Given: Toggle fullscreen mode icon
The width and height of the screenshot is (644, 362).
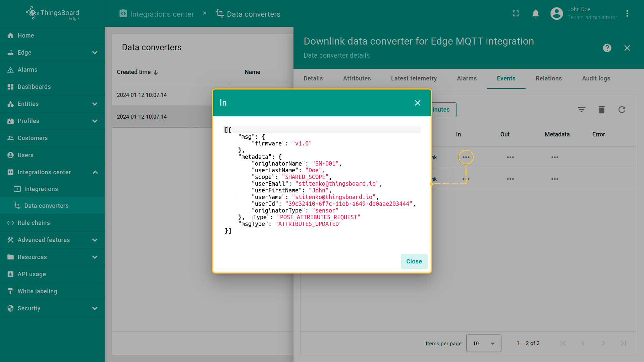Looking at the screenshot, I should tap(516, 13).
